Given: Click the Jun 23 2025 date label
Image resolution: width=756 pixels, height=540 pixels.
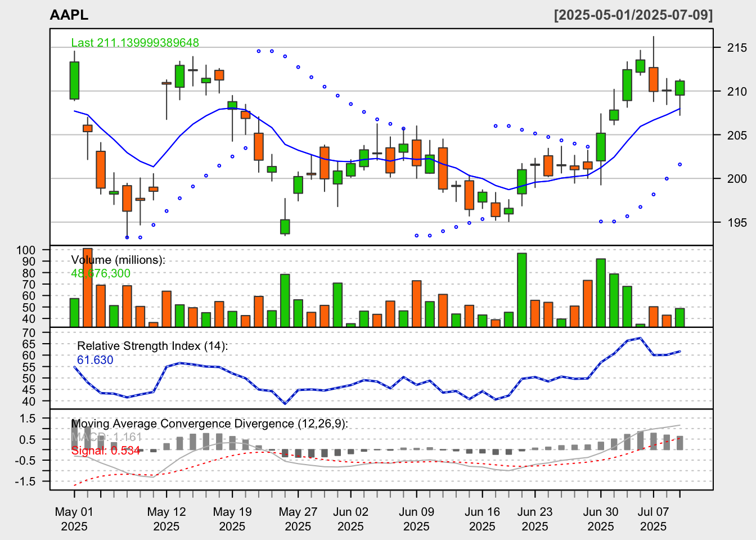Looking at the screenshot, I should (x=535, y=519).
